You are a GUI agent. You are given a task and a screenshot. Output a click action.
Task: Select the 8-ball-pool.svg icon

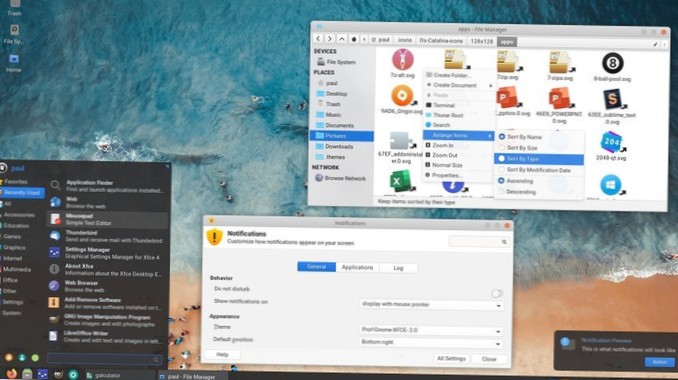(x=612, y=63)
